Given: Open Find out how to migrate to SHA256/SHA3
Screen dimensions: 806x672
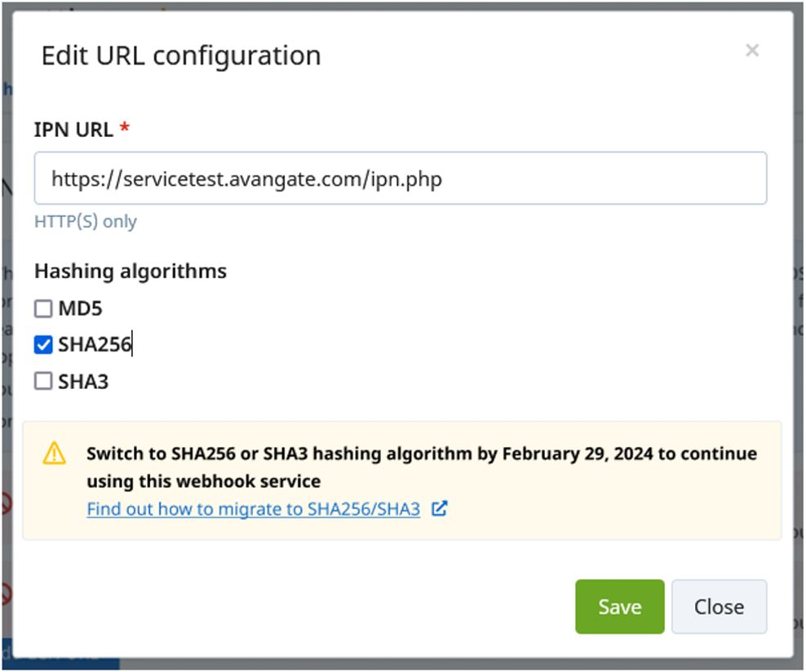Looking at the screenshot, I should 254,509.
